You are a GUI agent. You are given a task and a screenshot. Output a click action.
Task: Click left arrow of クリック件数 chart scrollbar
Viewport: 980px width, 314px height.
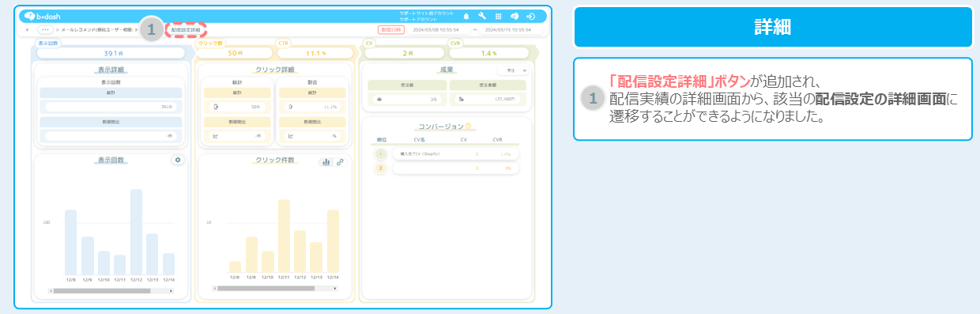215,289
